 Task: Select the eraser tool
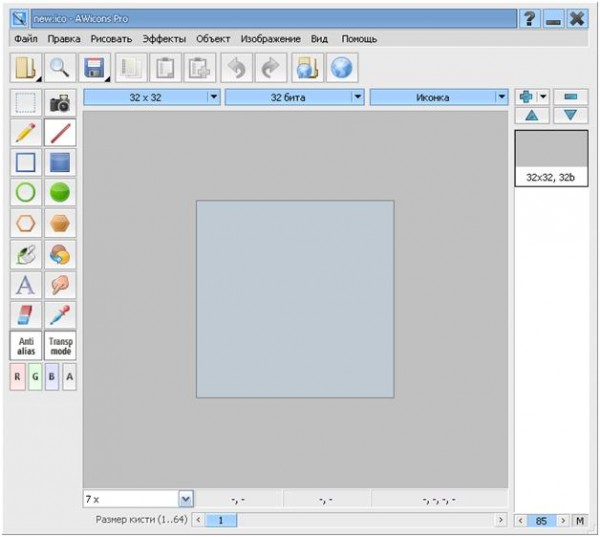(26, 315)
